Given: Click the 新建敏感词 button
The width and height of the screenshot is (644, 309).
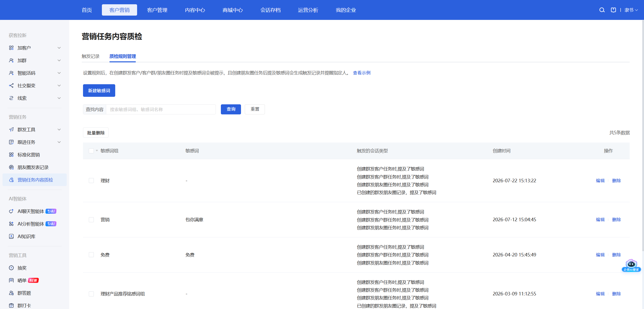Looking at the screenshot, I should click(x=99, y=91).
